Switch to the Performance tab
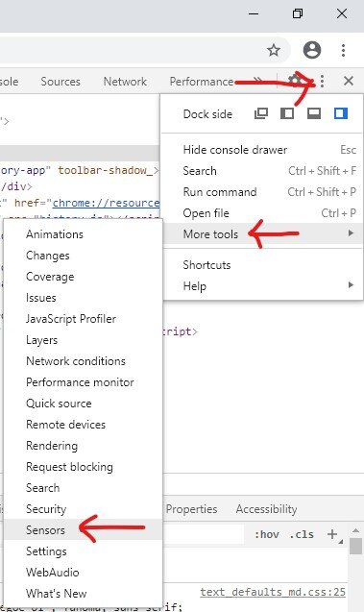Image resolution: width=364 pixels, height=612 pixels. 202,81
